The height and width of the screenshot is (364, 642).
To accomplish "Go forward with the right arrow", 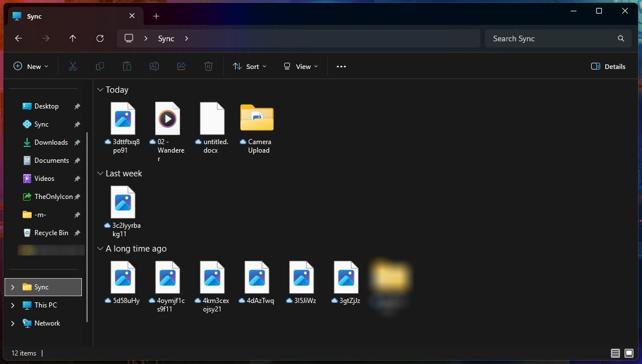I will pos(45,38).
